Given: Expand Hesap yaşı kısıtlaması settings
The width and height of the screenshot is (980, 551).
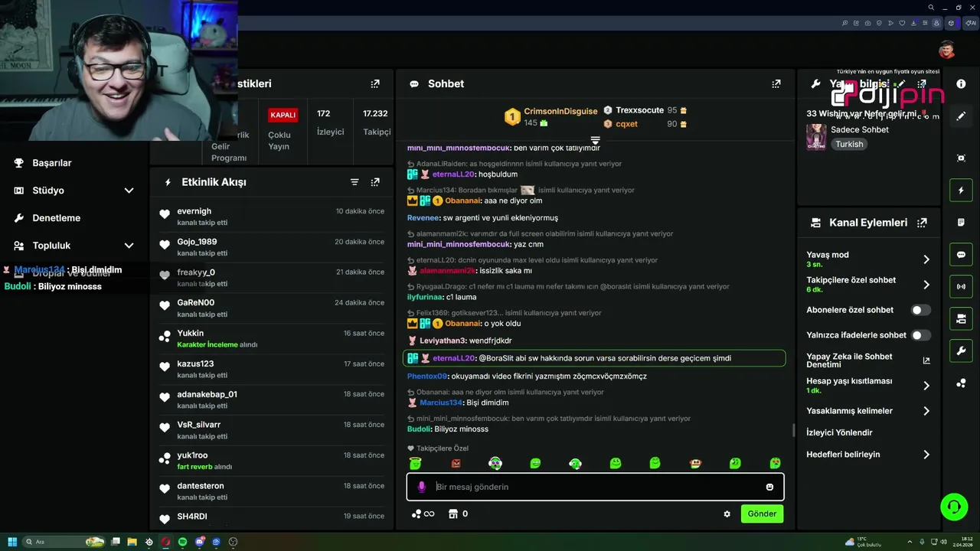Looking at the screenshot, I should (x=926, y=386).
